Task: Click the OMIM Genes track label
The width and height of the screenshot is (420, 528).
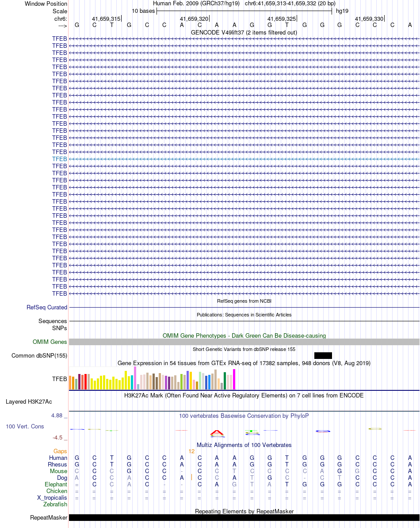Action: pos(50,342)
